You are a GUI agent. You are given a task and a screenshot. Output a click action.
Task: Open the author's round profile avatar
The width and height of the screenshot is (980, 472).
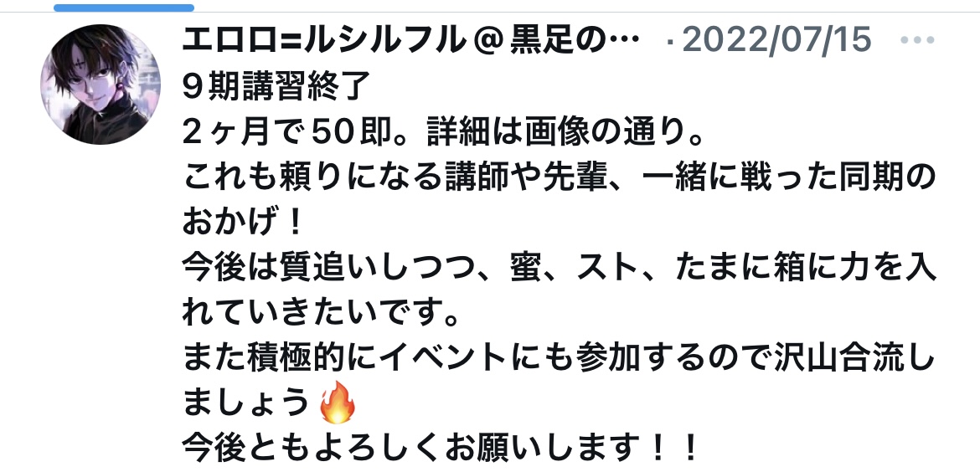[101, 85]
